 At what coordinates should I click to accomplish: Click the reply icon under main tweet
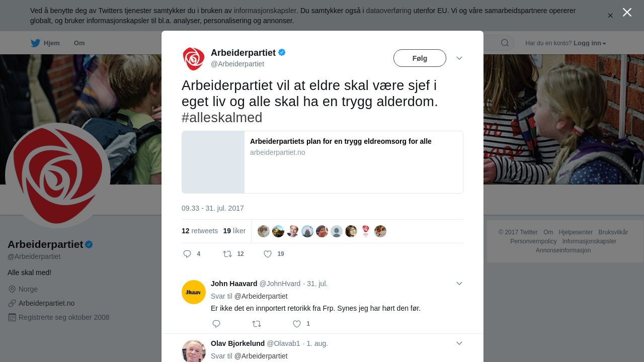pyautogui.click(x=187, y=254)
